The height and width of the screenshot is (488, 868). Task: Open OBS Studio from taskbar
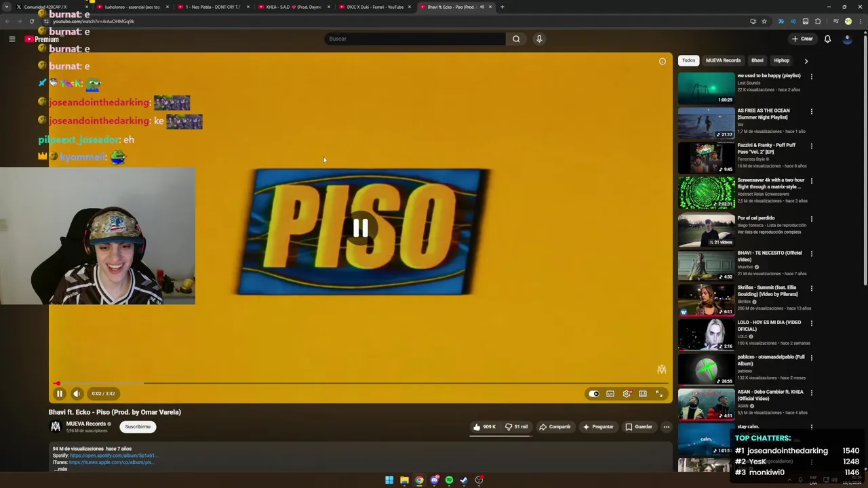pos(479,481)
